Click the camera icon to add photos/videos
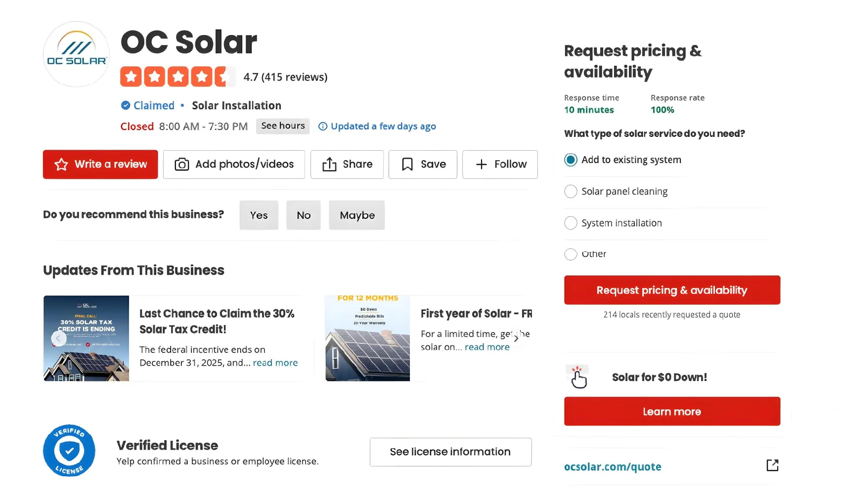The width and height of the screenshot is (841, 504). click(181, 164)
